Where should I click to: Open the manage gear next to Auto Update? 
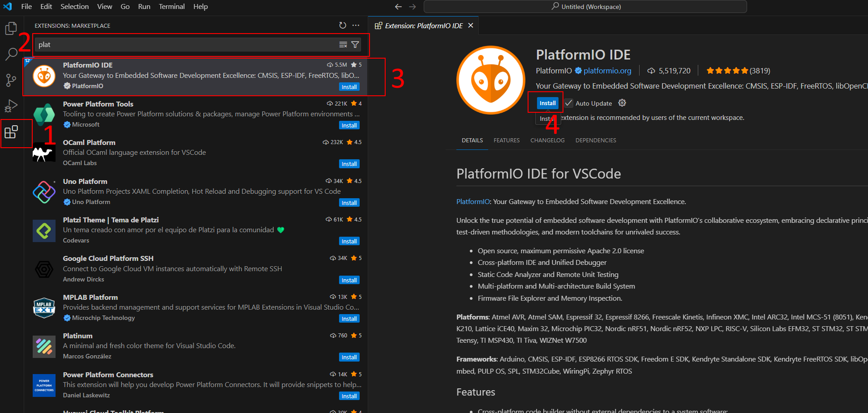click(622, 103)
